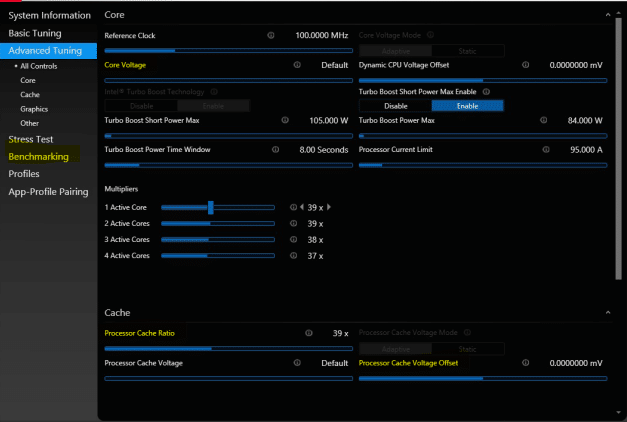The image size is (627, 422).
Task: Enable Turbo Boost Short Power Max
Action: [467, 105]
